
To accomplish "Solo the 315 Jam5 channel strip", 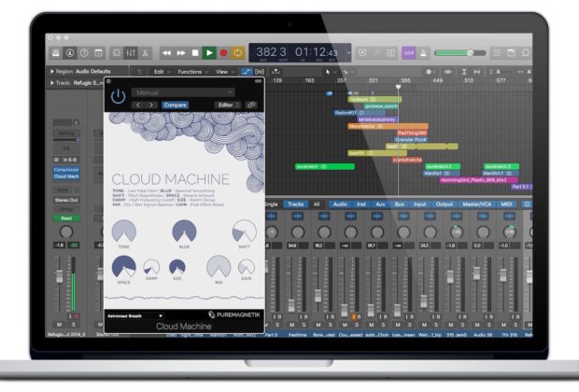I will 462,325.
